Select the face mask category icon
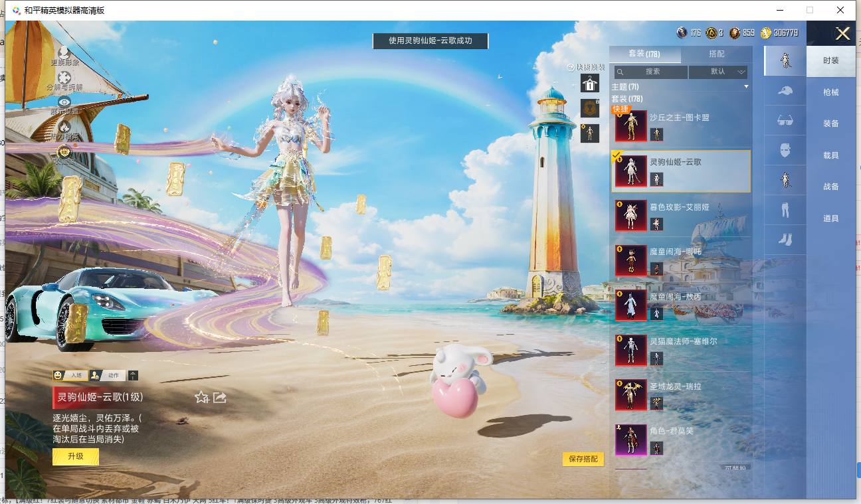This screenshot has height=504, width=861. (x=785, y=150)
